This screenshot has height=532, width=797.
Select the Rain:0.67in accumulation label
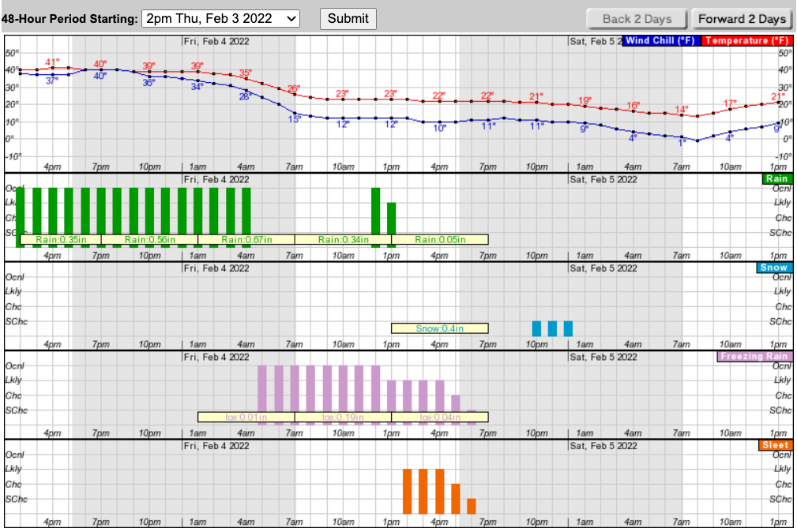pyautogui.click(x=246, y=240)
